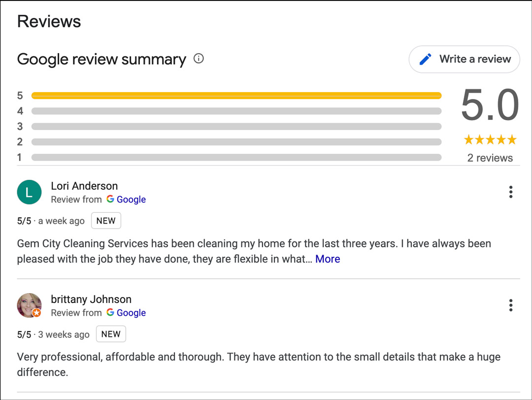Open the three-dot menu on brittany Johnson's review
532x400 pixels.
511,305
